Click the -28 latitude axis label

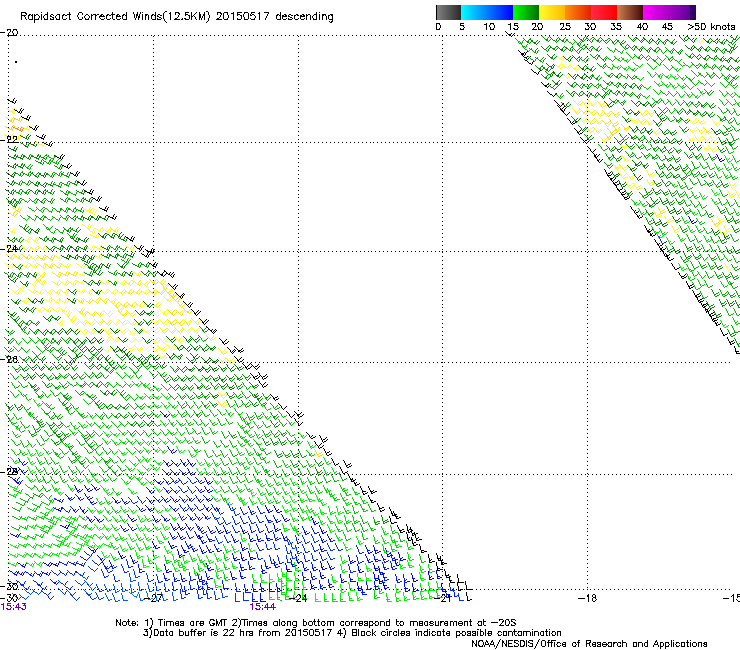tap(9, 471)
